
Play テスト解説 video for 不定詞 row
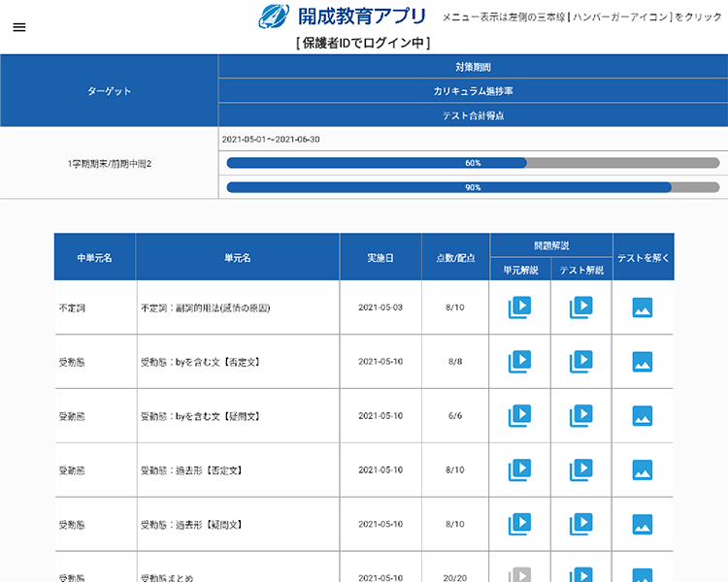coord(580,307)
